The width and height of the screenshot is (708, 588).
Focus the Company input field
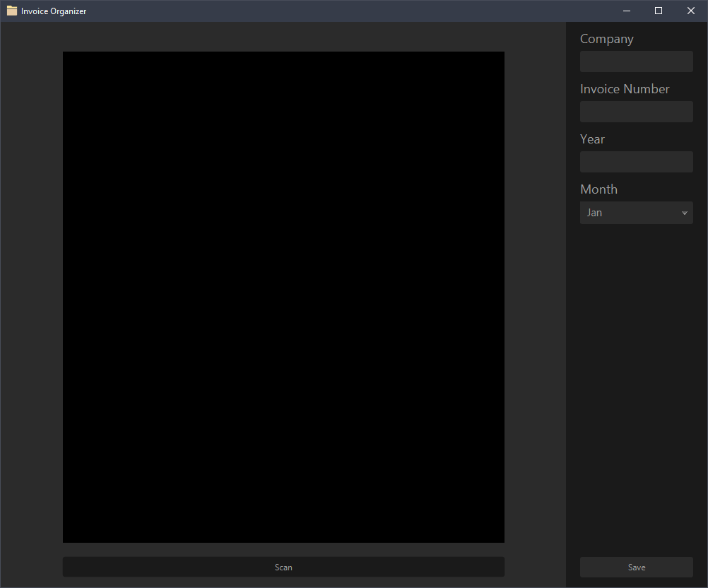click(636, 61)
